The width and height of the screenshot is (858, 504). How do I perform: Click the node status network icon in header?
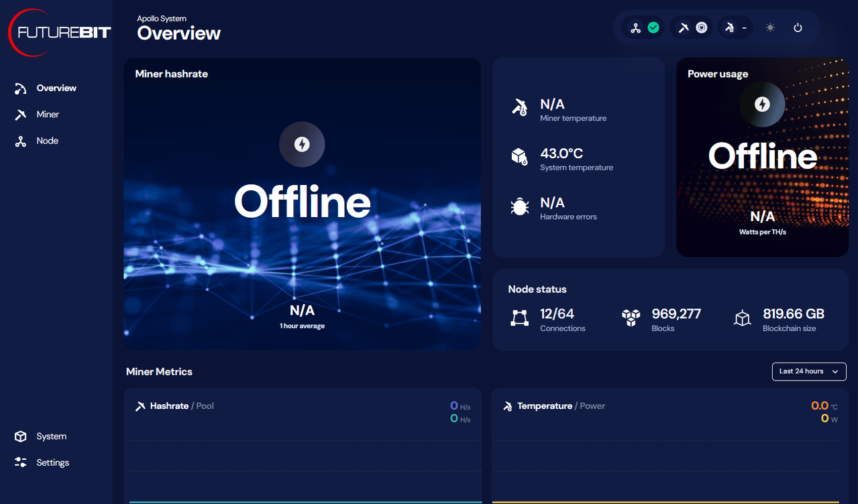[635, 28]
